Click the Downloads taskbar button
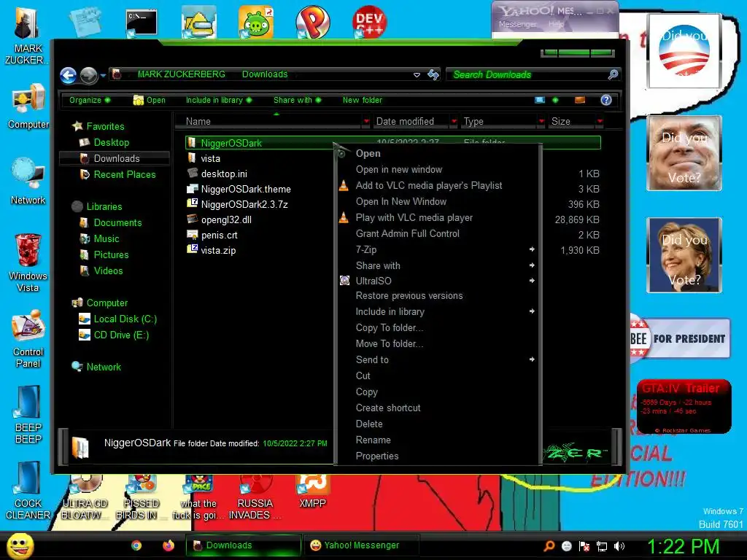The width and height of the screenshot is (747, 560). tap(244, 545)
